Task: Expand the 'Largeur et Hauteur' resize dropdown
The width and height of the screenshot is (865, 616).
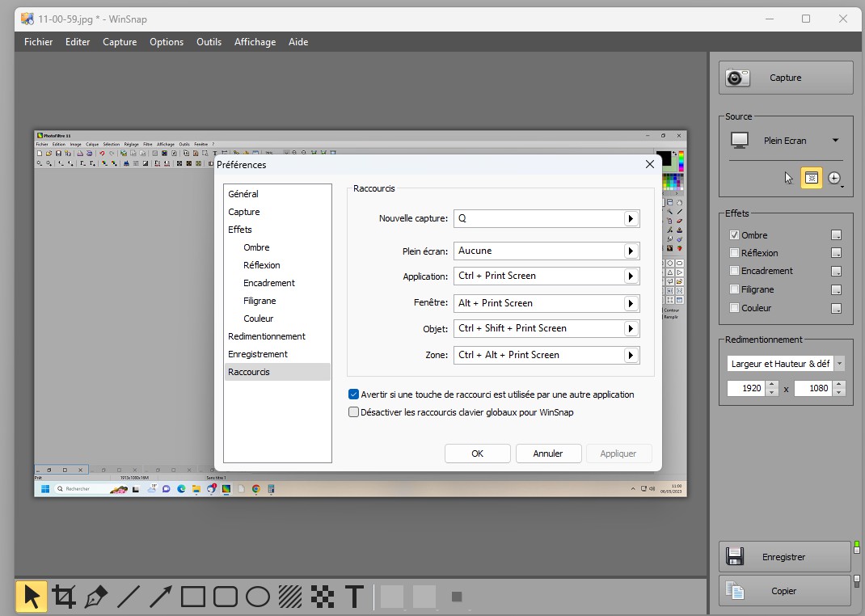Action: point(839,364)
